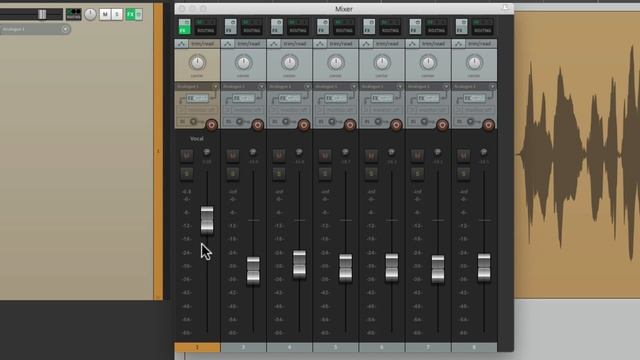640x360 pixels.
Task: Click record mode icon on mixer track 3
Action: 229,122
